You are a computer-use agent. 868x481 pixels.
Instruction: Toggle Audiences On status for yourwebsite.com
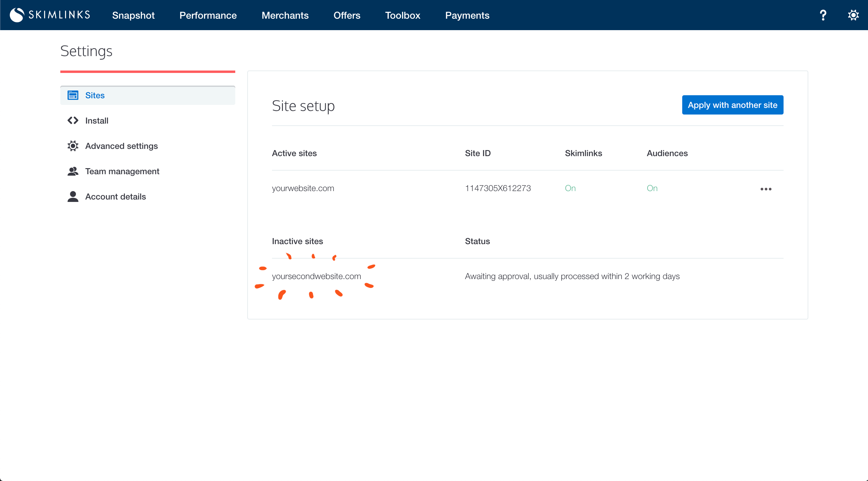pos(652,188)
